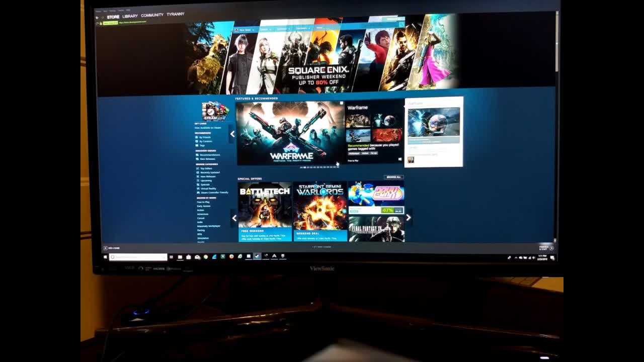
Task: Click the Windows taskbar search box
Action: coord(138,257)
